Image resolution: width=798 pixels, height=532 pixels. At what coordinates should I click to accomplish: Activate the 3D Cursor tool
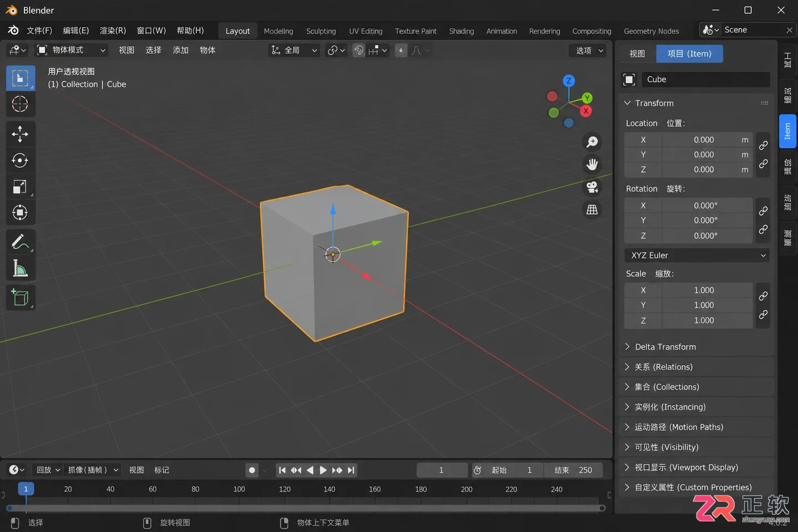21,104
